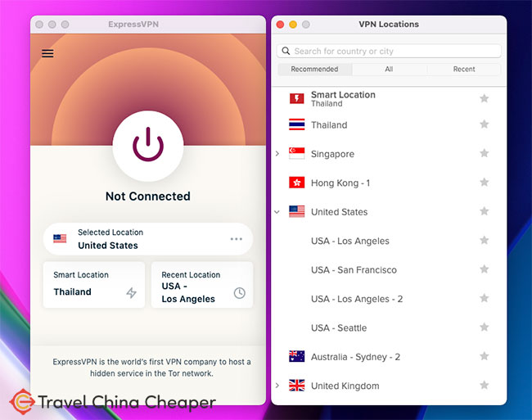532x420 pixels.
Task: Click the magnifying glass search icon
Action: 286,51
